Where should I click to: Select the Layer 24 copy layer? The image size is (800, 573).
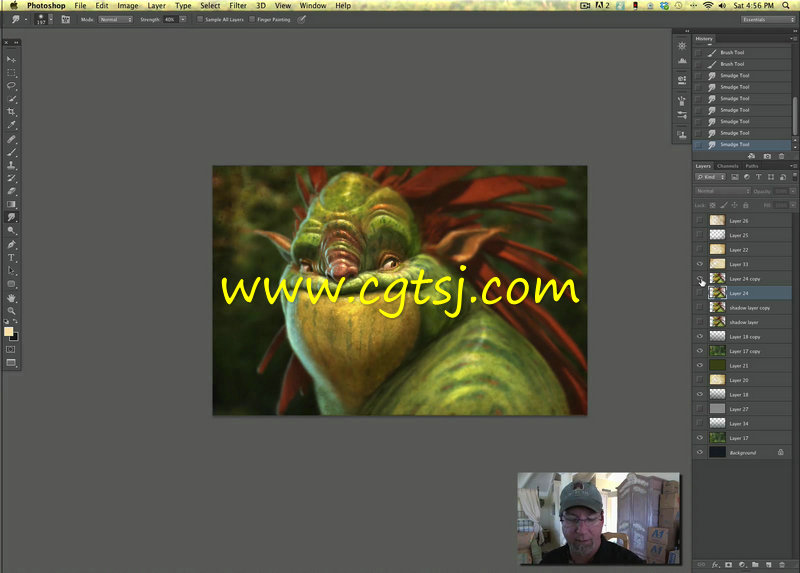(x=742, y=279)
